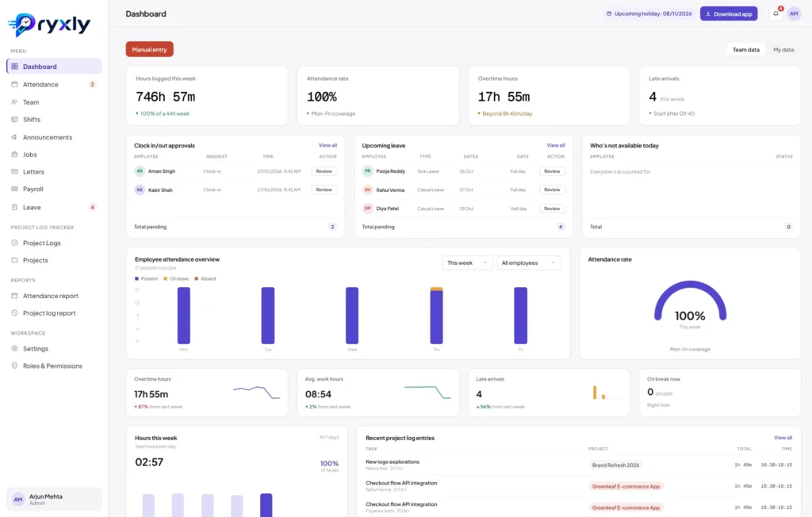Click the Roles & Permissions shield icon
The height and width of the screenshot is (517, 812).
point(14,366)
